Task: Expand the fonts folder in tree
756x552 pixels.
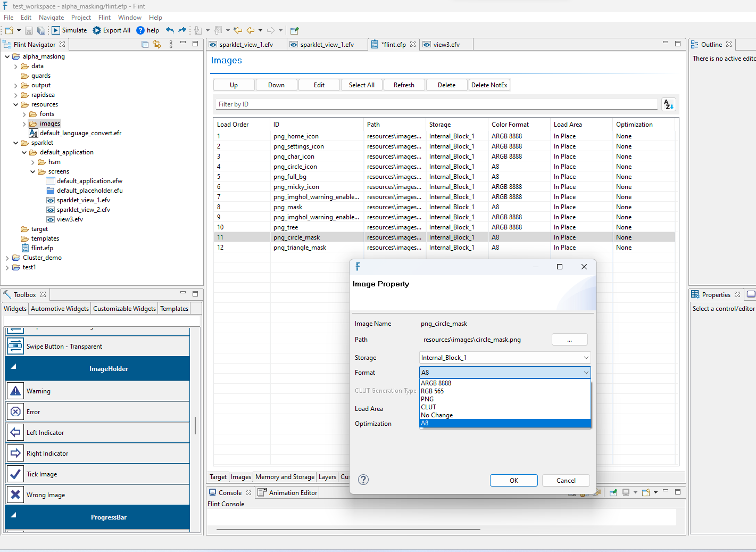Action: pos(24,114)
